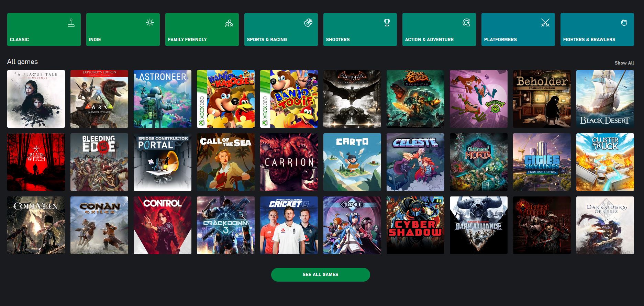Choose the Crackdown 3 game cover
The image size is (644, 306).
226,225
